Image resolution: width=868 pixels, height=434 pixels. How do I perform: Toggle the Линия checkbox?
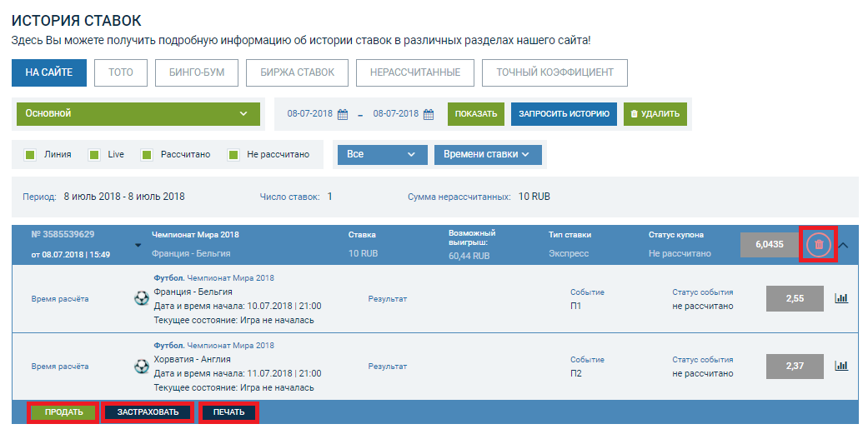click(31, 155)
